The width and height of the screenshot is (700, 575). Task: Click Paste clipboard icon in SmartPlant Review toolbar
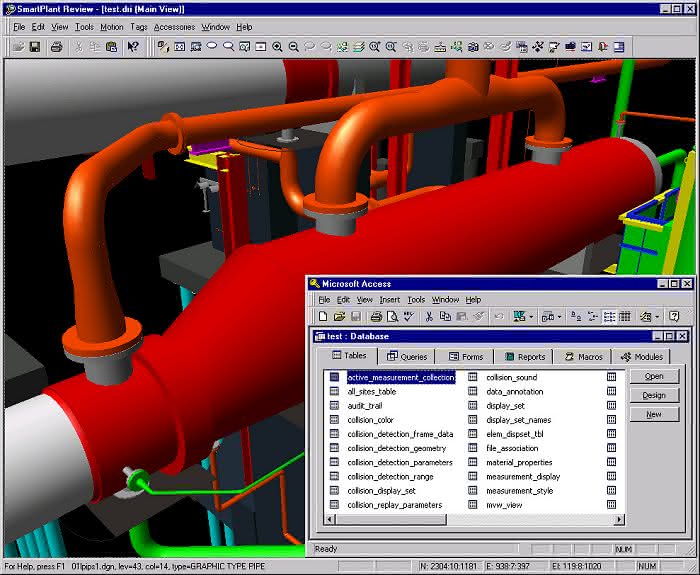tap(111, 46)
